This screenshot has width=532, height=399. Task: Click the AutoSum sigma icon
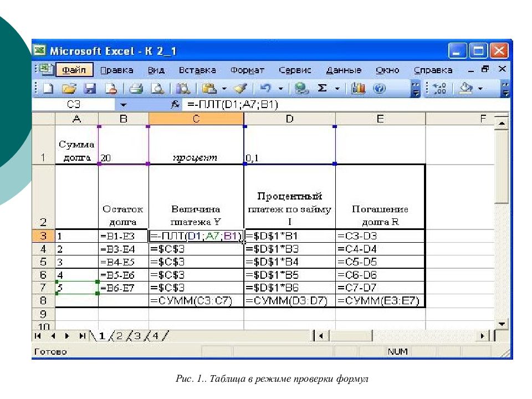click(x=323, y=89)
